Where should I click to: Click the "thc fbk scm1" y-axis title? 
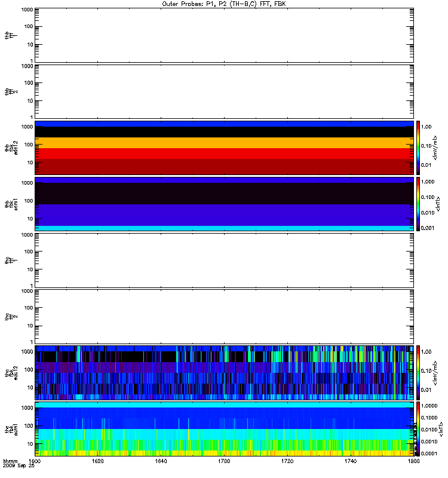[11, 429]
